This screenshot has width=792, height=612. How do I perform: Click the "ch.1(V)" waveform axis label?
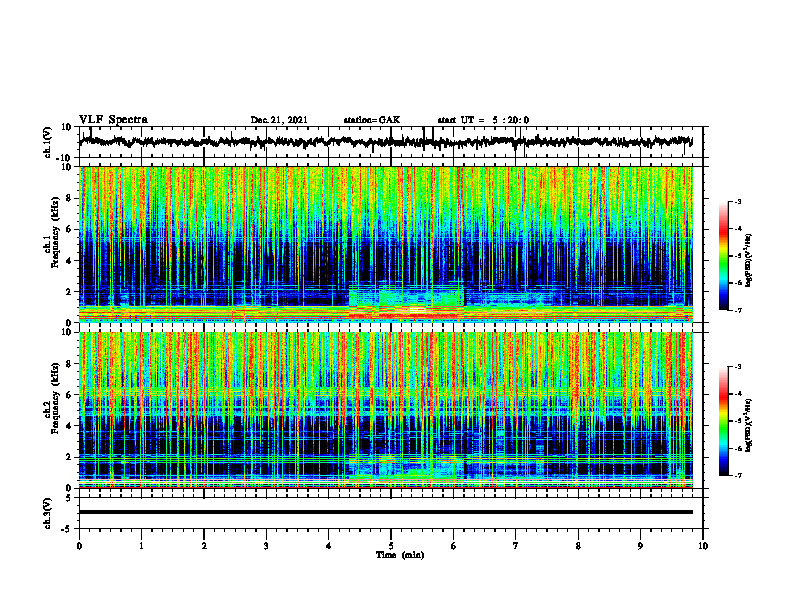point(48,142)
